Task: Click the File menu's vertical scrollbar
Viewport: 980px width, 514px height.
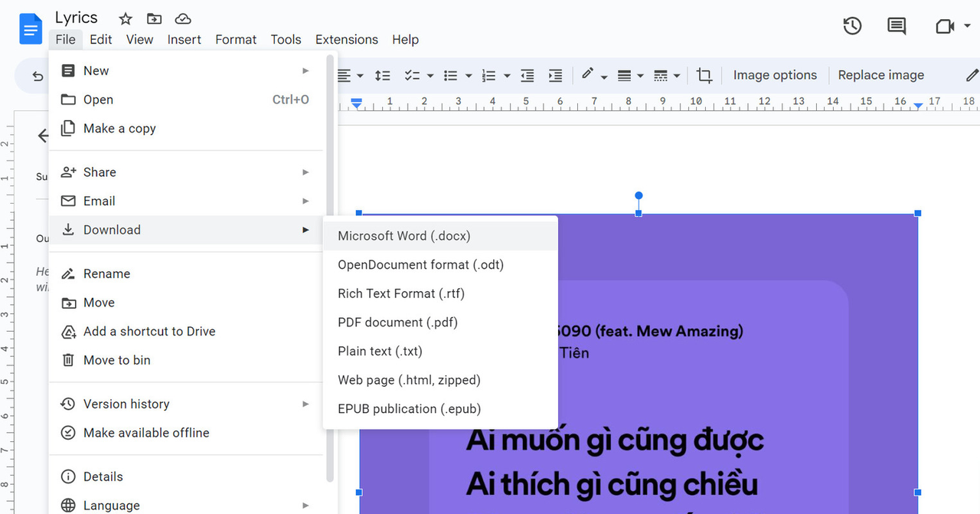Action: pos(330,268)
